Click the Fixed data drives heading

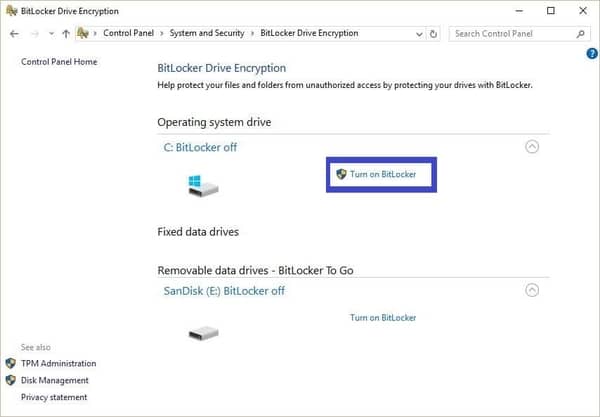(x=198, y=232)
